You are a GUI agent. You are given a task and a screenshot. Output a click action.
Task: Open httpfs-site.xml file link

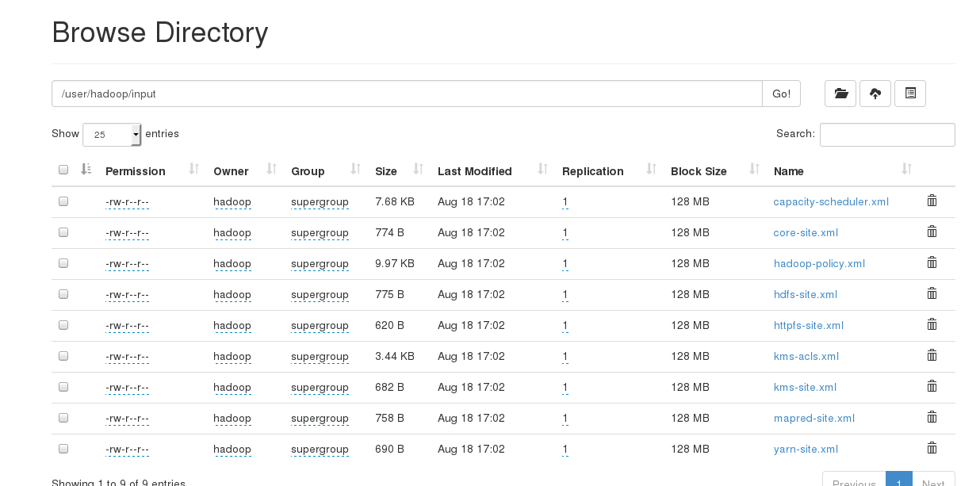coord(809,325)
